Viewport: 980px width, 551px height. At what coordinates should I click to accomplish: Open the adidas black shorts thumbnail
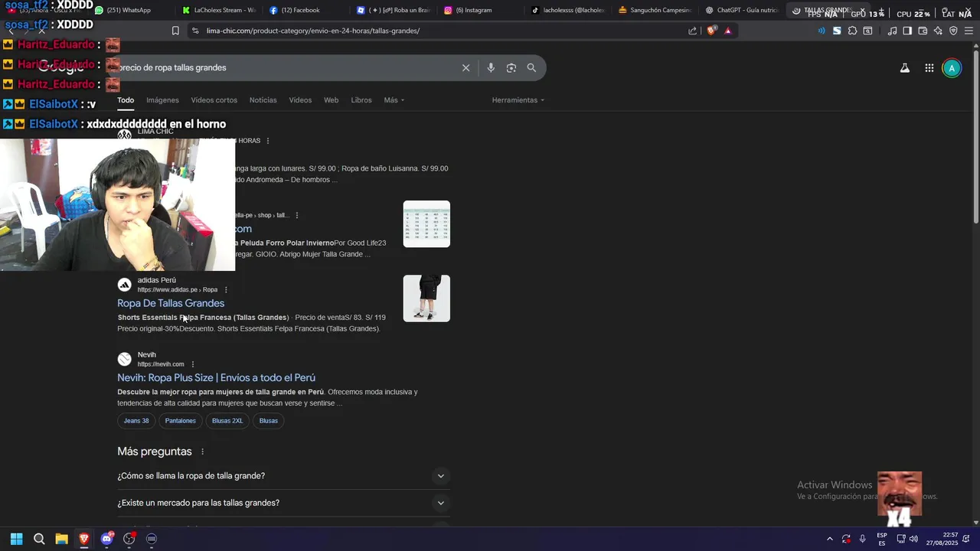[x=426, y=298]
